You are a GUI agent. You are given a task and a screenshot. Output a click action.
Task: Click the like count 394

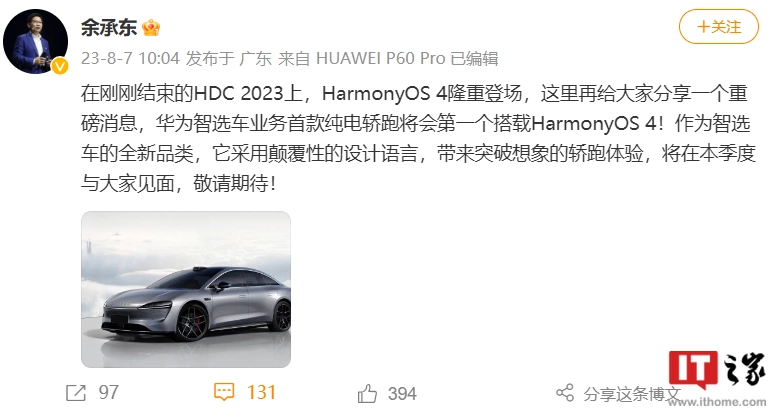coord(402,394)
